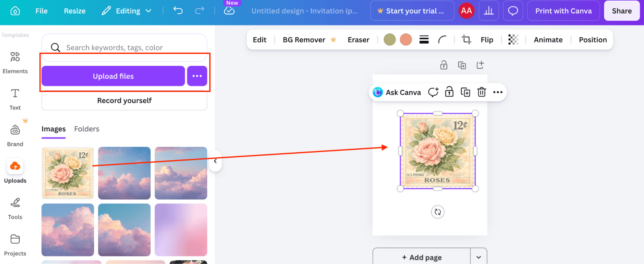Screen dimensions: 644x264
Task: Select the pink-to-purple gradient upload thumbnail
Action: 181,230
